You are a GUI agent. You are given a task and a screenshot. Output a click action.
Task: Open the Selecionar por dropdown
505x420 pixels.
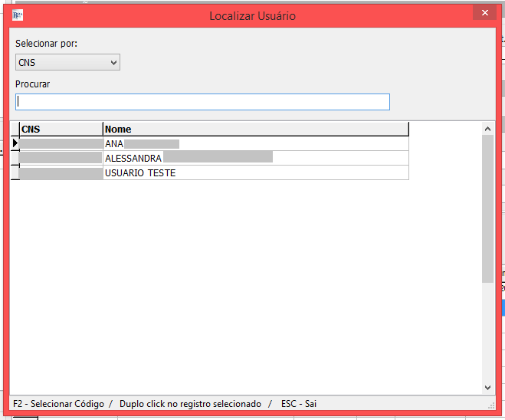point(67,62)
